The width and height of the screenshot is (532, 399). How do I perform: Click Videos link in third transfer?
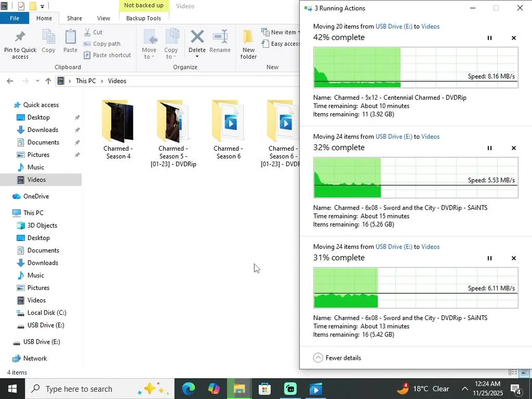pos(430,247)
